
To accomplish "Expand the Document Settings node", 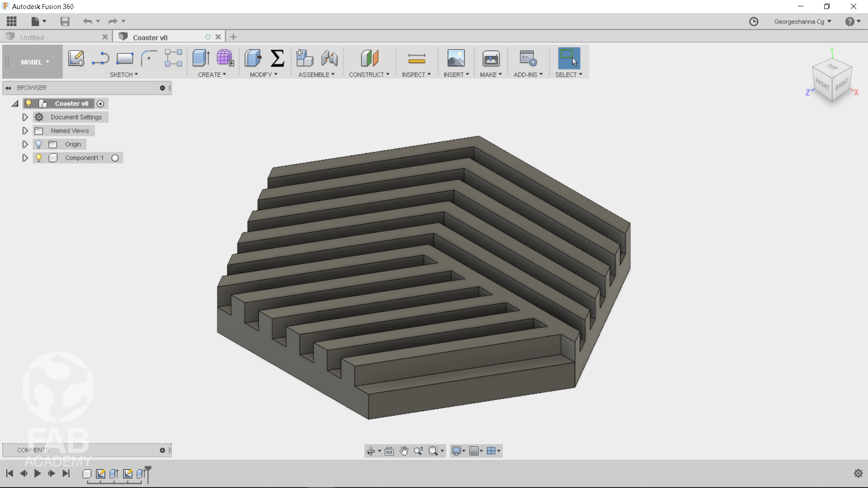I will click(x=25, y=117).
